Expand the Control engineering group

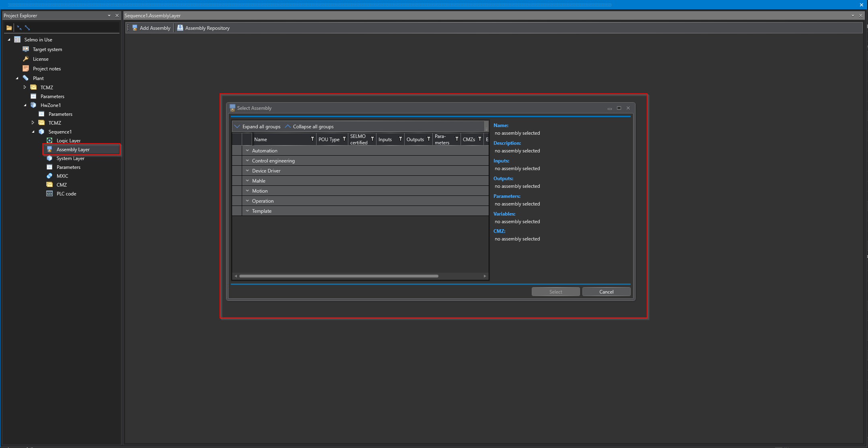(x=247, y=160)
